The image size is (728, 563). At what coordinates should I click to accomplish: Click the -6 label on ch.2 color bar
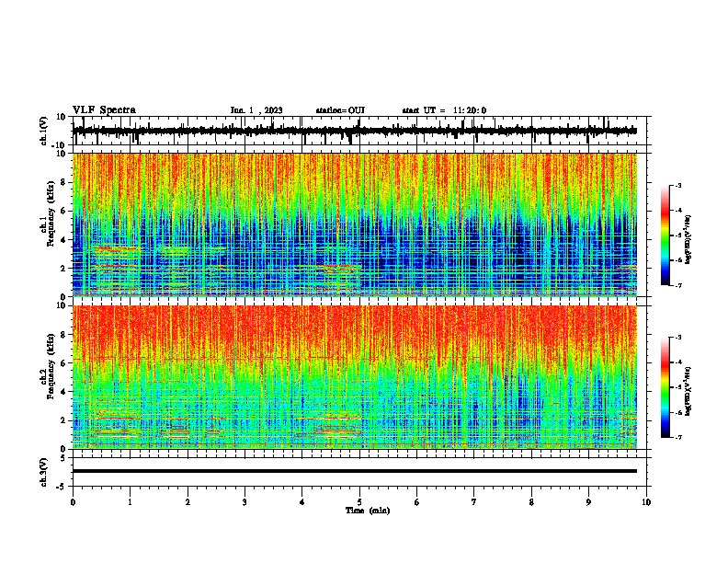(678, 412)
